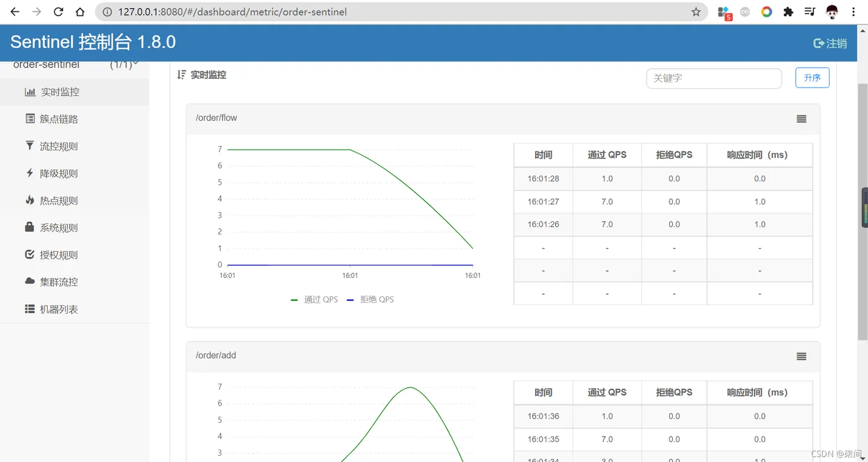This screenshot has height=462, width=868.
Task: Click the list icon beside 簇点链路
Action: coord(30,118)
